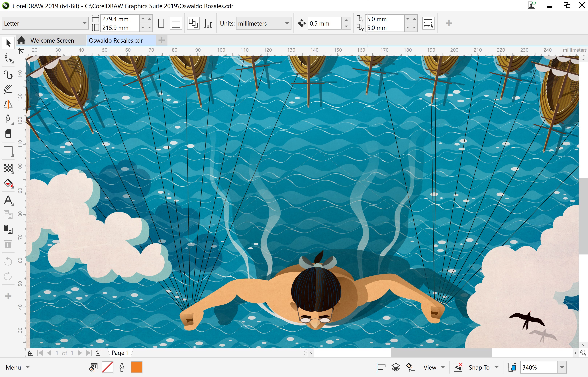This screenshot has width=588, height=377.
Task: Click the nudge distance 0.5 mm field
Action: tap(324, 24)
